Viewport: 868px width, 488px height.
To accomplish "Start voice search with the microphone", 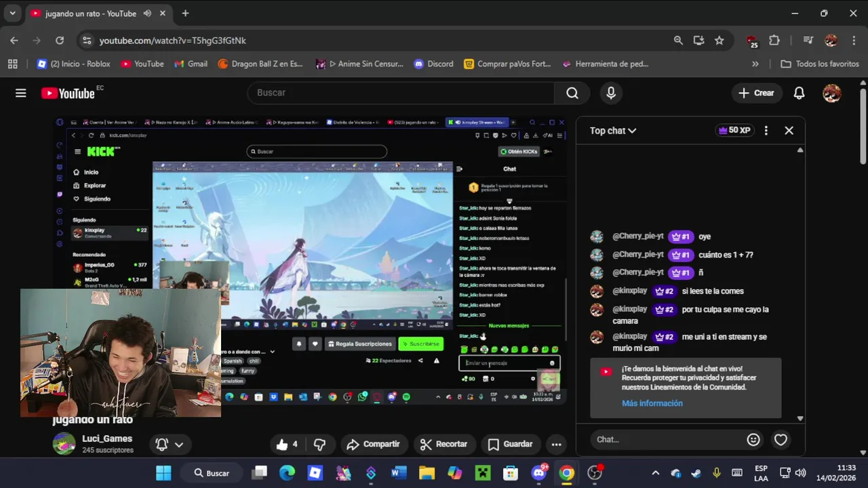I will click(x=611, y=93).
